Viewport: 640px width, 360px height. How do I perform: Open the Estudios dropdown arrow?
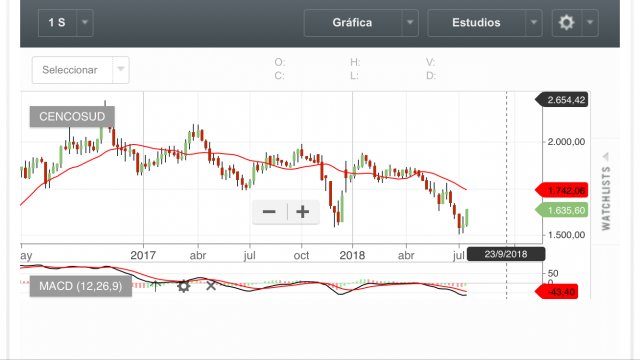533,22
